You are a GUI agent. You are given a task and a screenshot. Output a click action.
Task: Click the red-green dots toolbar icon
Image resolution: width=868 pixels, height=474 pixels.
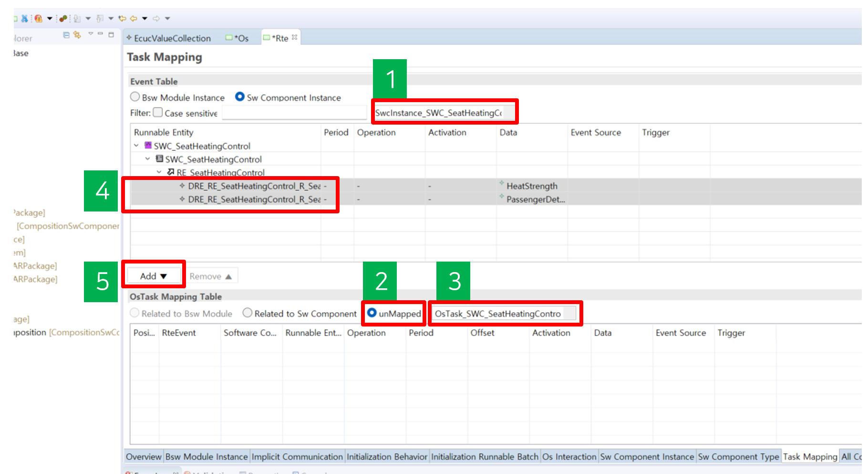click(x=62, y=19)
